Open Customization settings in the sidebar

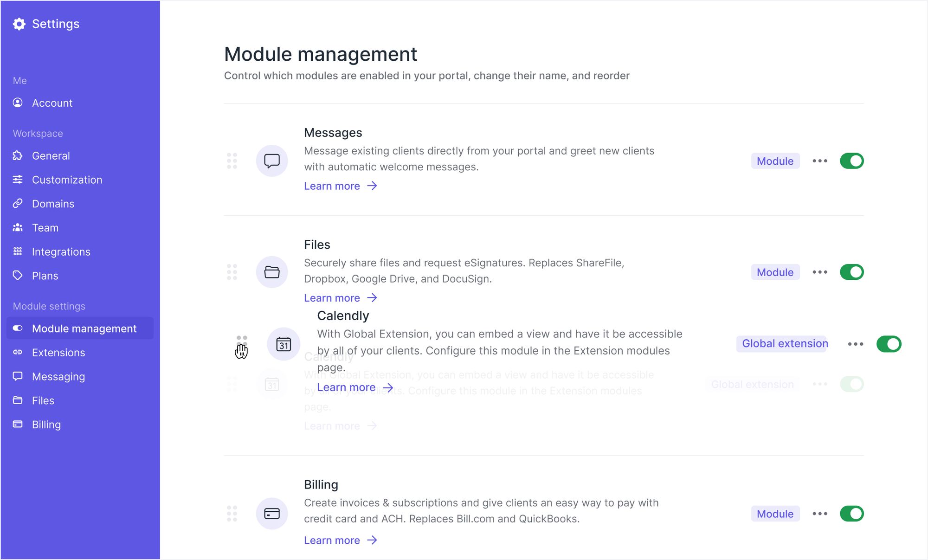67,180
